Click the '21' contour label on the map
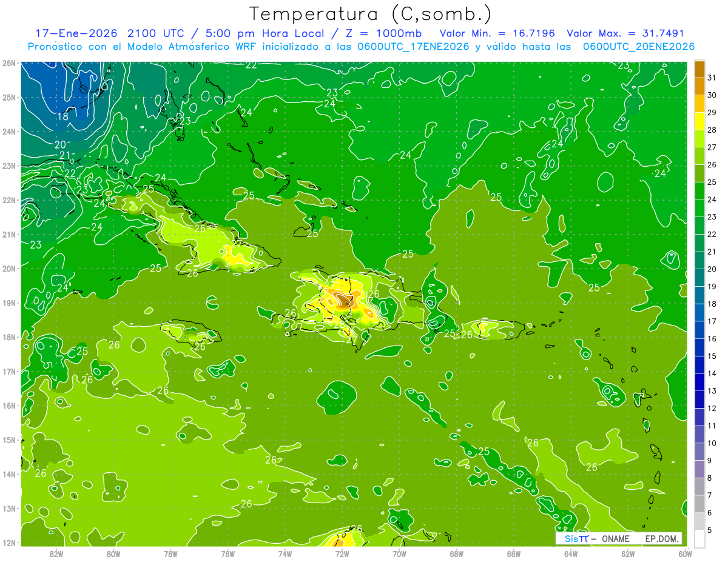This screenshot has width=728, height=562. pos(65,156)
